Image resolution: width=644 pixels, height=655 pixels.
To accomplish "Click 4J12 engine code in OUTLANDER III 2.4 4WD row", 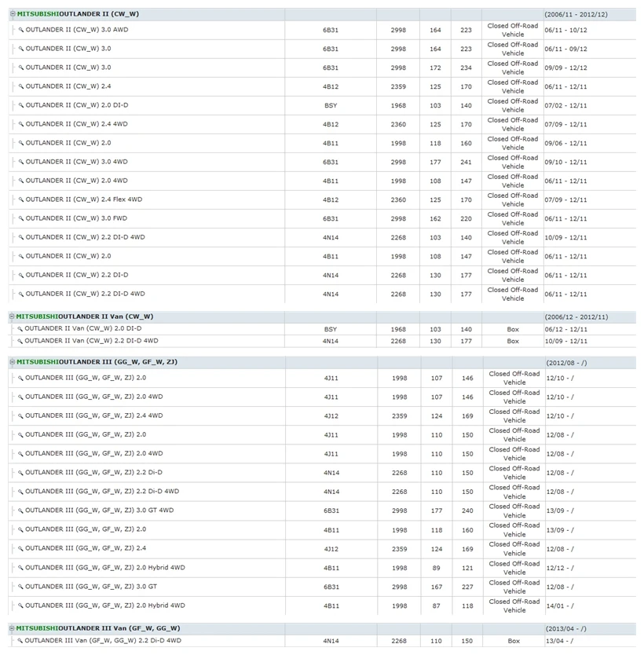I will tap(331, 416).
